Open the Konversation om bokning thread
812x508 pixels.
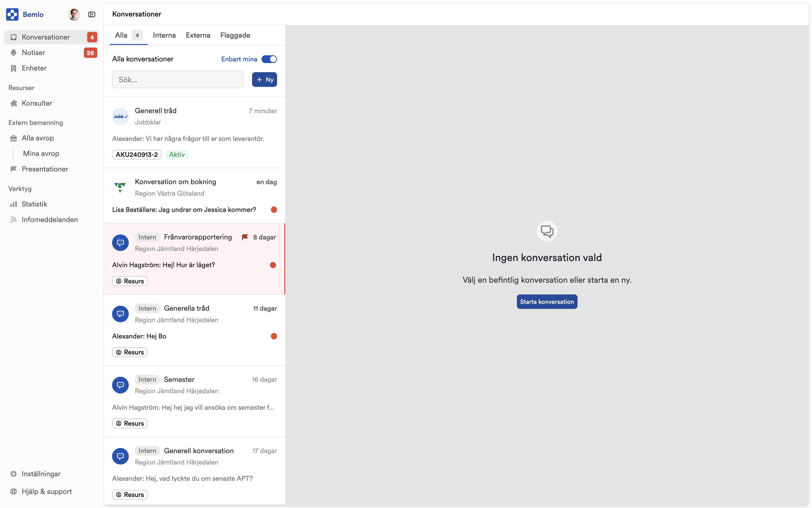tap(195, 195)
